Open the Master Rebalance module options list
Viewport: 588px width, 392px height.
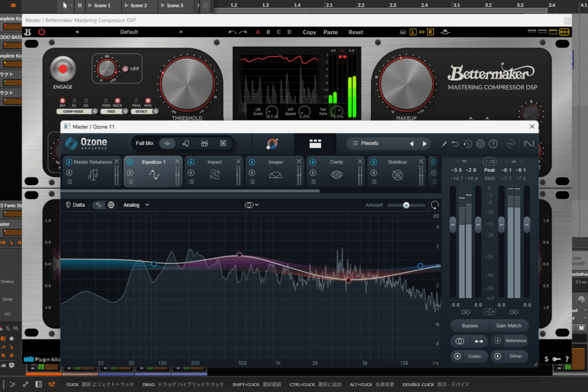click(x=69, y=182)
